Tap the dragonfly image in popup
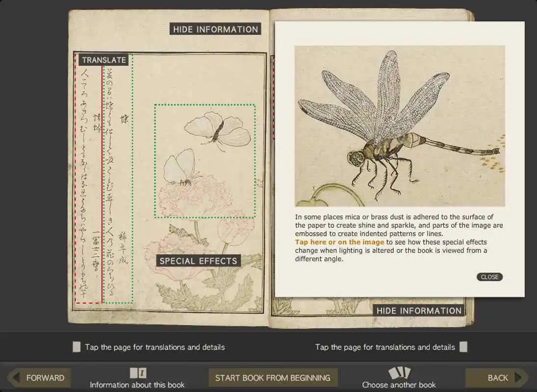The width and height of the screenshot is (537, 392). point(400,126)
